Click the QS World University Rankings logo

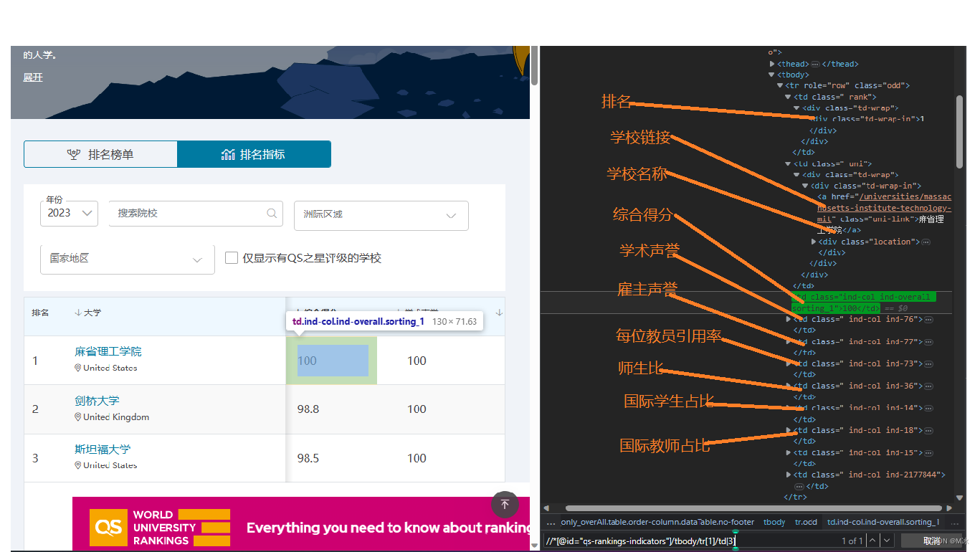click(x=160, y=528)
